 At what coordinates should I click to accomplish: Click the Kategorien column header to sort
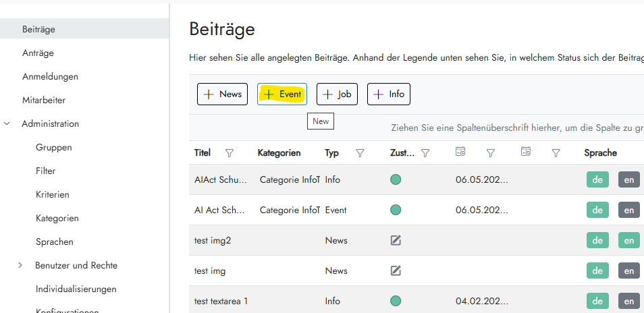click(279, 153)
